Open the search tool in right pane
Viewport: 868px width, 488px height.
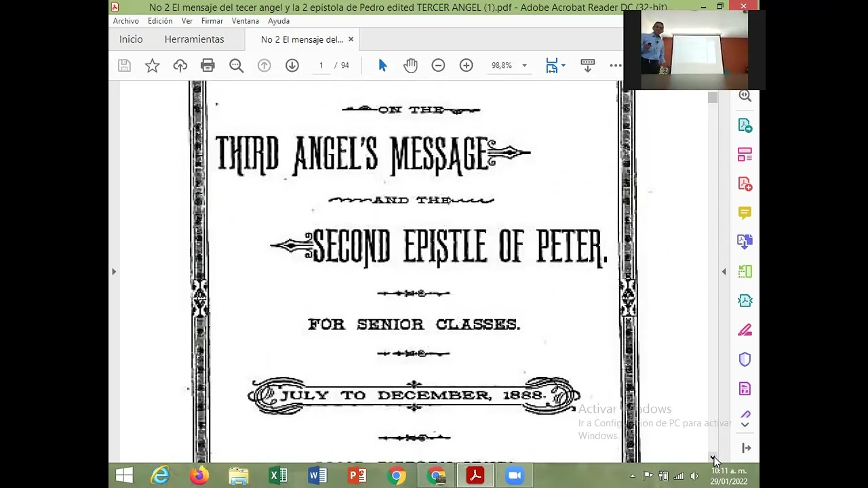pos(745,96)
